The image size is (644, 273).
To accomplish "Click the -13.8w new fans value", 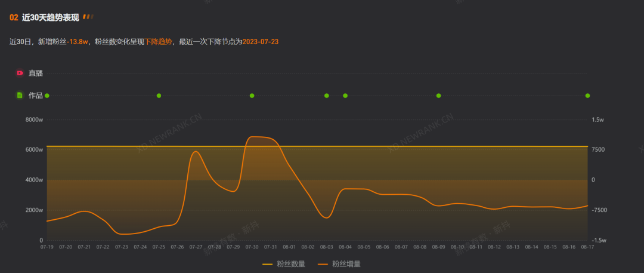I will (x=78, y=42).
